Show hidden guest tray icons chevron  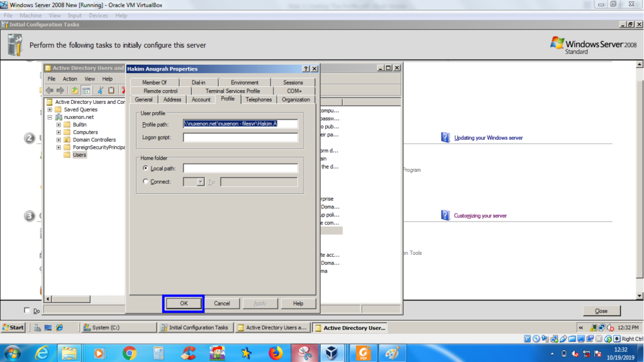pos(580,327)
